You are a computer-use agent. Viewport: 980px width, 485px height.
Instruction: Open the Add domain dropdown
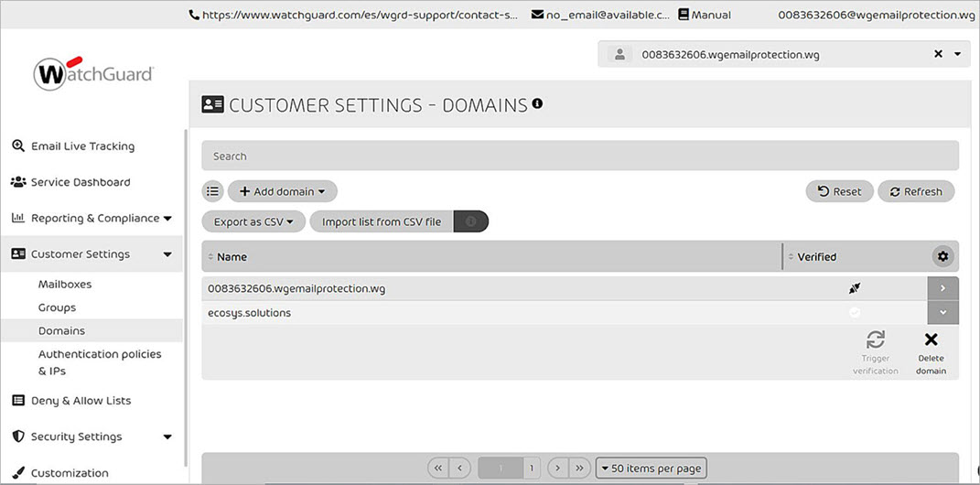282,191
